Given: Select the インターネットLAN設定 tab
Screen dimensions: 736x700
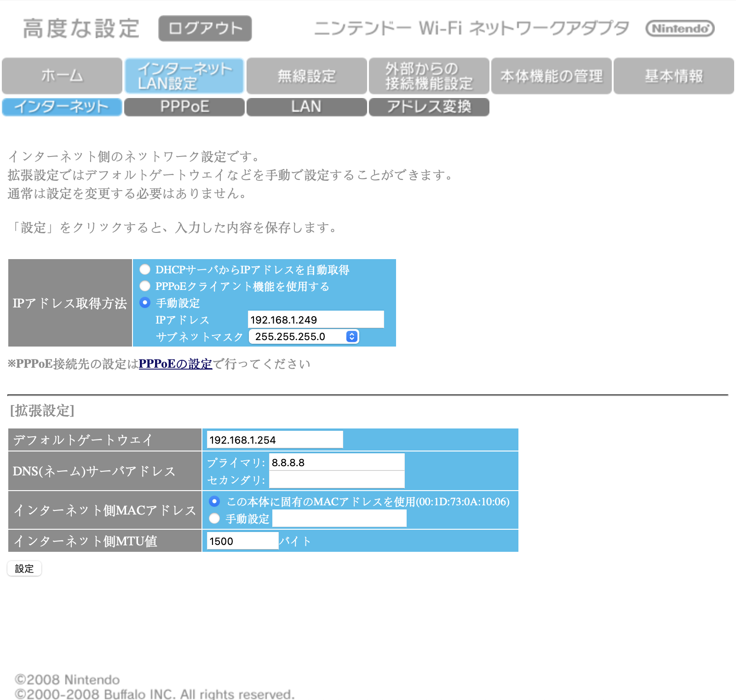Looking at the screenshot, I should (x=184, y=76).
